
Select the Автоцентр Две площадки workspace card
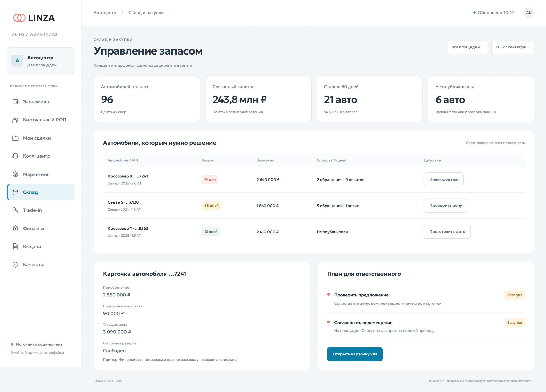(41, 61)
